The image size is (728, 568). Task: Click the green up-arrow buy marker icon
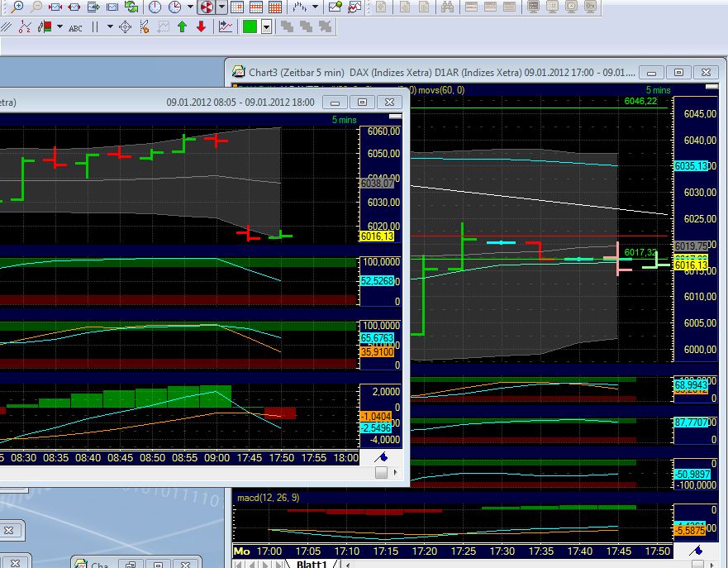coord(182,27)
